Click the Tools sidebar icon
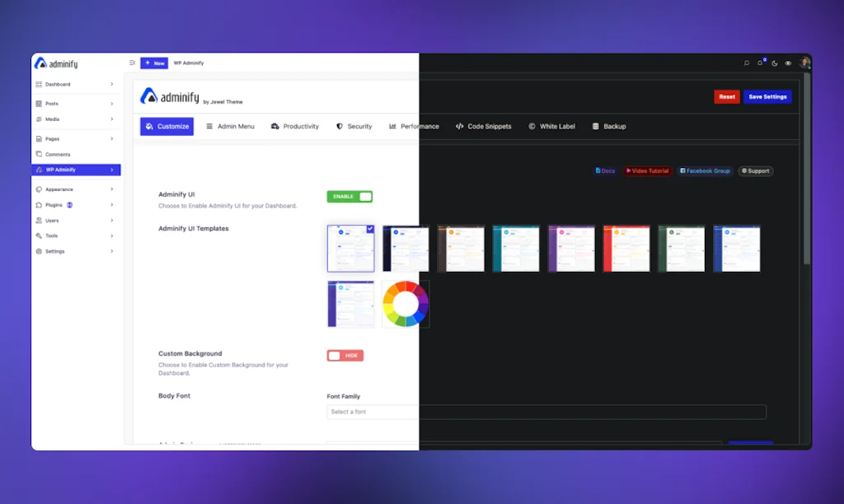 [39, 236]
